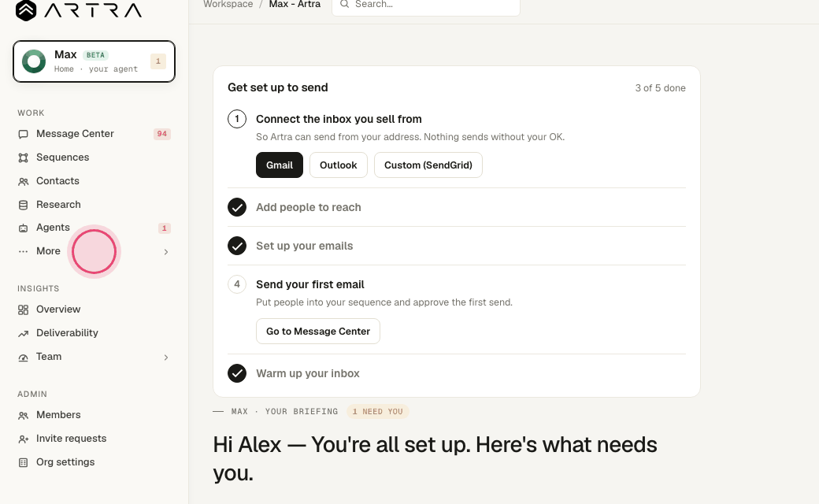
Task: Expand the Team chevron
Action: coord(166,358)
